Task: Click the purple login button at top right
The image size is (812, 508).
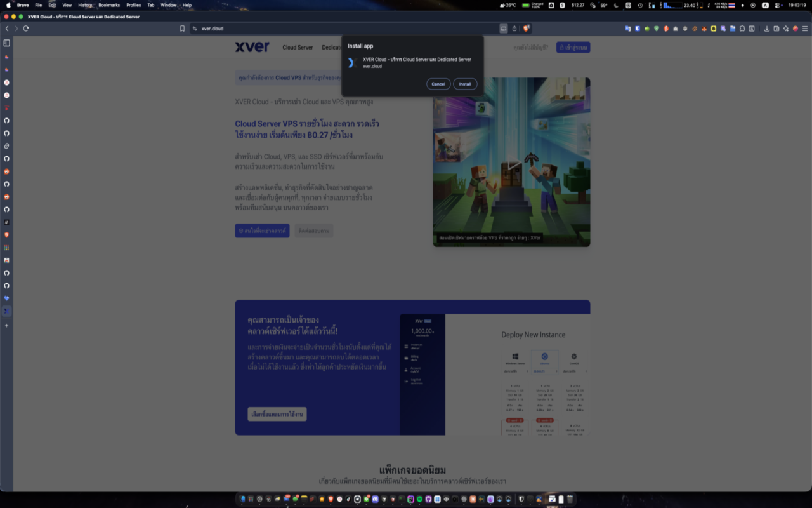Action: point(573,48)
